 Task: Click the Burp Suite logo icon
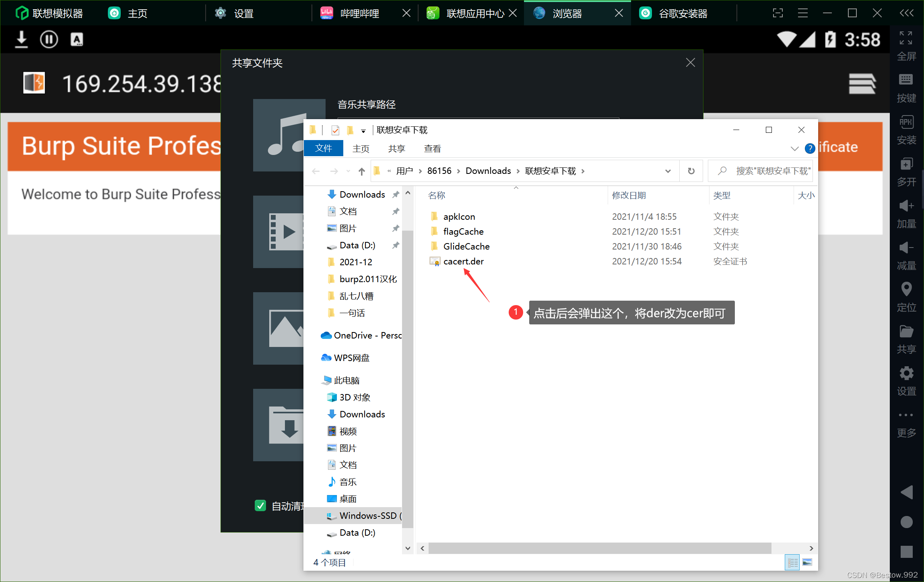pyautogui.click(x=34, y=83)
